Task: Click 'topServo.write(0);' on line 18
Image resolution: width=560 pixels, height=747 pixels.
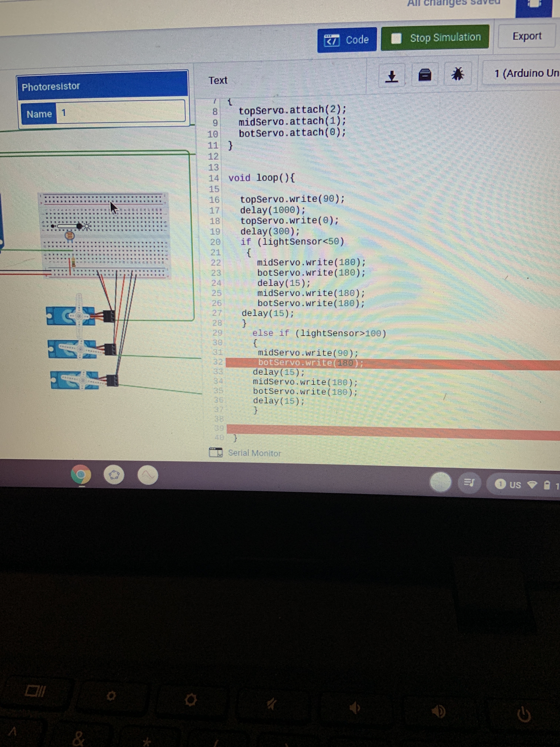Action: click(x=290, y=220)
